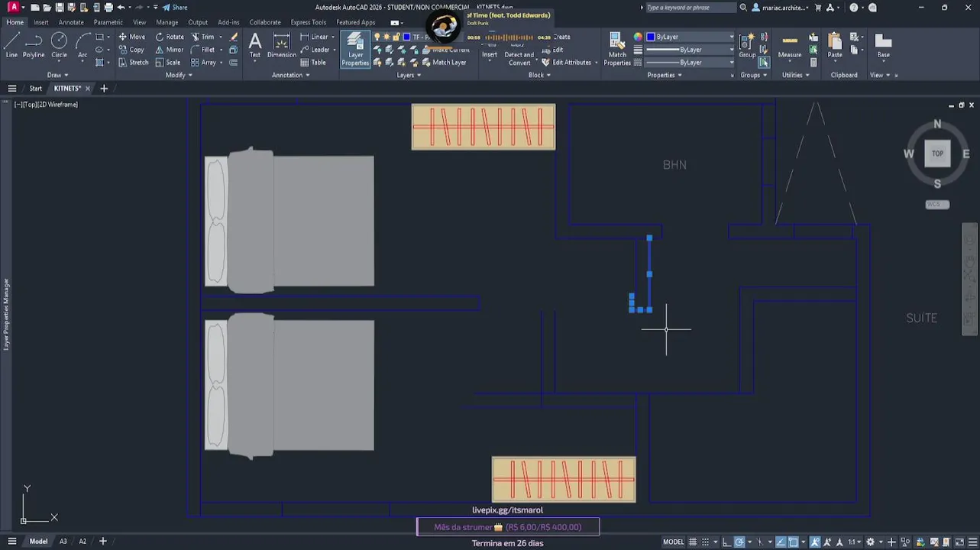The width and height of the screenshot is (980, 550).
Task: Click Match Properties tool
Action: (x=617, y=49)
